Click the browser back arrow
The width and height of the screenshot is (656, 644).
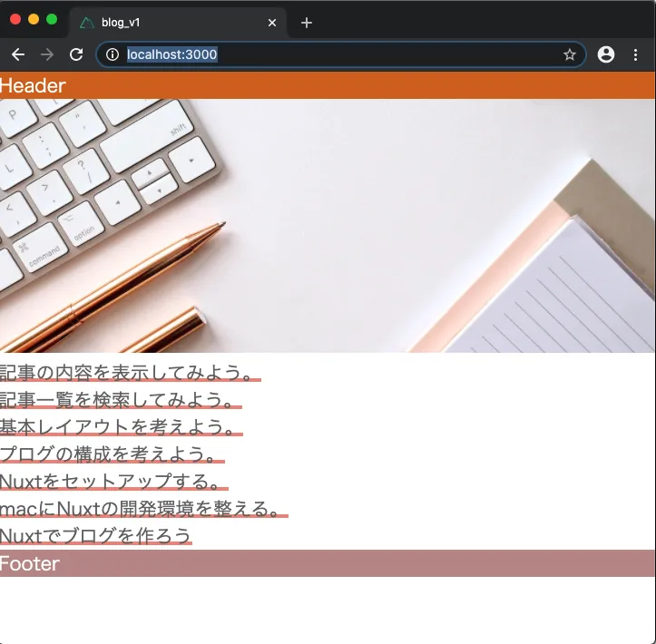[18, 54]
